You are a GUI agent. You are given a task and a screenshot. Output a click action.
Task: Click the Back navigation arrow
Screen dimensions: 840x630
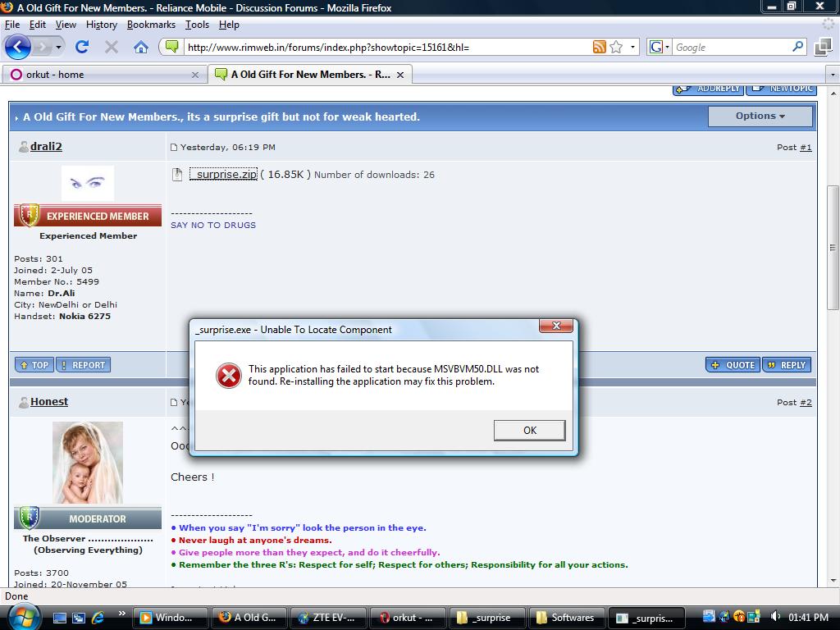coord(18,47)
